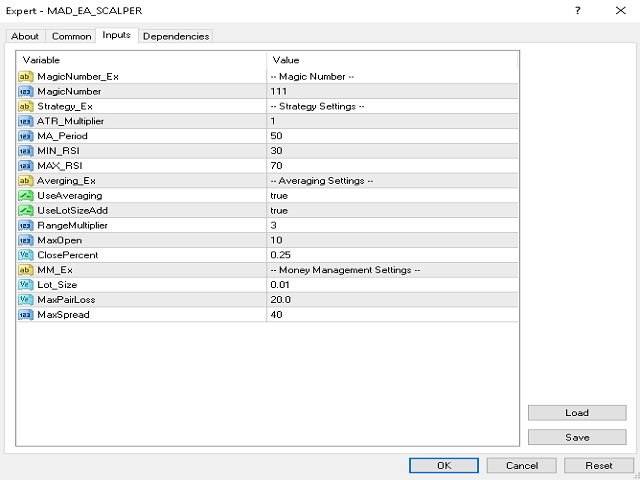640x480 pixels.
Task: Click the integer icon beside MaxOpen
Action: 26,240
